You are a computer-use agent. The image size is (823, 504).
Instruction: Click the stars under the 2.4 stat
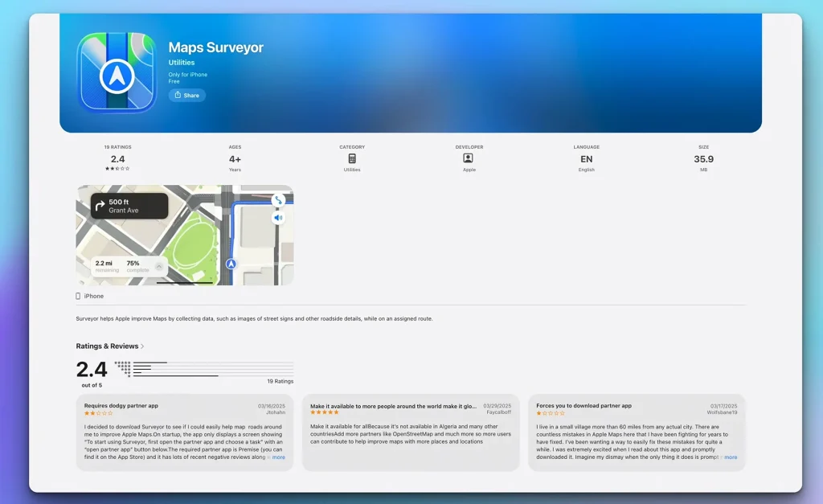tap(117, 169)
